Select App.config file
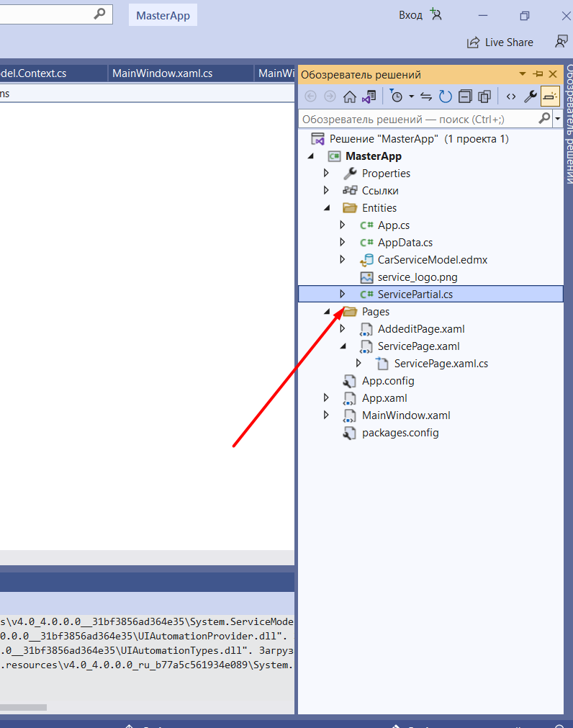 388,381
